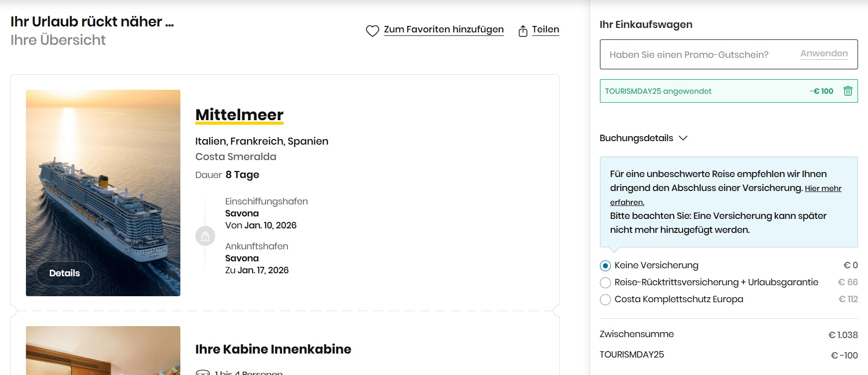This screenshot has width=868, height=375.
Task: Click the share arrow icon
Action: pyautogui.click(x=523, y=31)
